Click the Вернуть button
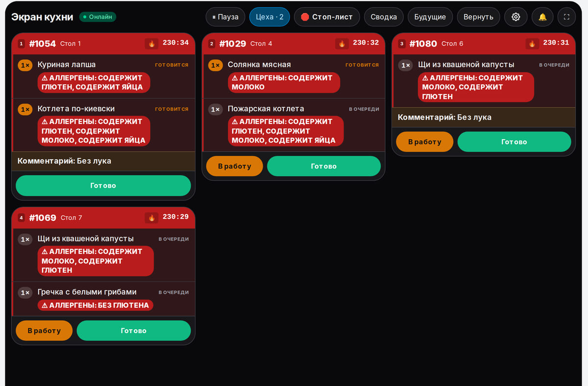 pos(478,17)
